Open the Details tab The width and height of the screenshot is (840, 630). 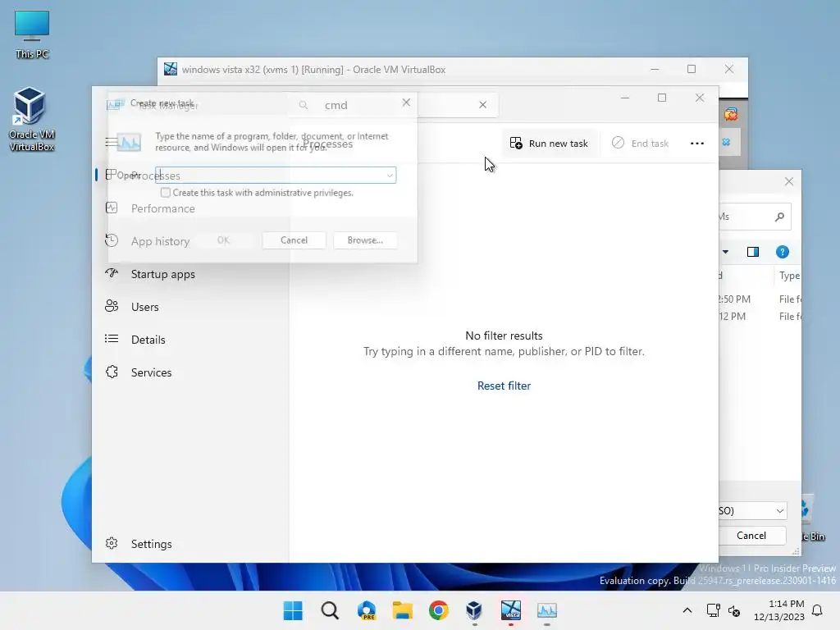pos(148,340)
